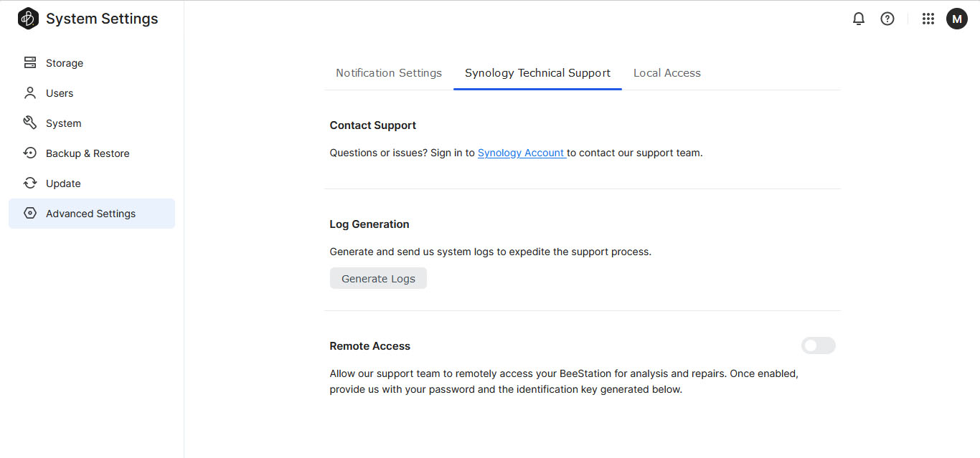The width and height of the screenshot is (980, 458).
Task: Click the System Settings title text
Action: coord(102,19)
